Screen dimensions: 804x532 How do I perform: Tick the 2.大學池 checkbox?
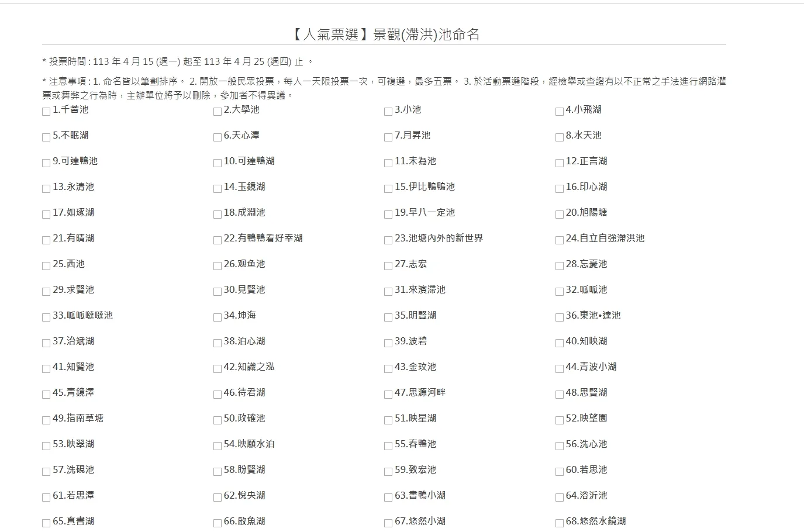pyautogui.click(x=218, y=112)
